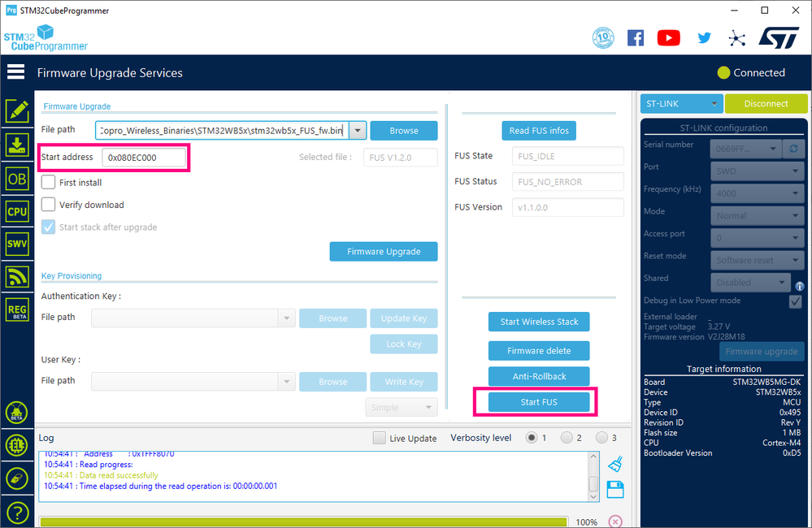Toggle Start stack after upgrade checkbox

tap(48, 227)
